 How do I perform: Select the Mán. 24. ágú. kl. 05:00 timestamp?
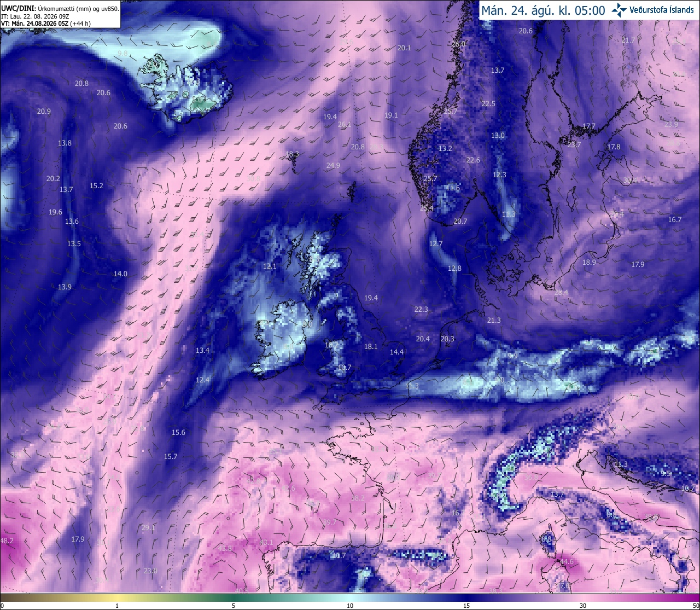pos(543,10)
